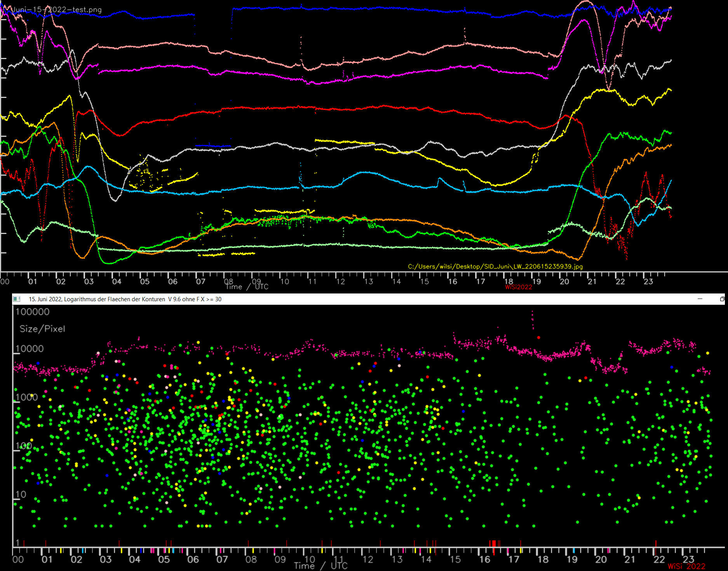Click hour '23' on the upper chart axis
728x571 pixels.
648,281
